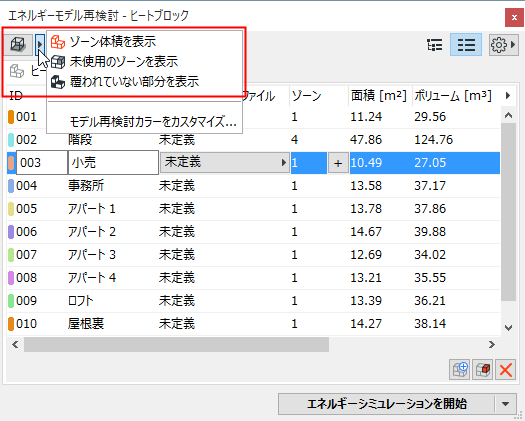
Task: Select 覆われていない部分を表示 menu entry
Action: (x=144, y=82)
